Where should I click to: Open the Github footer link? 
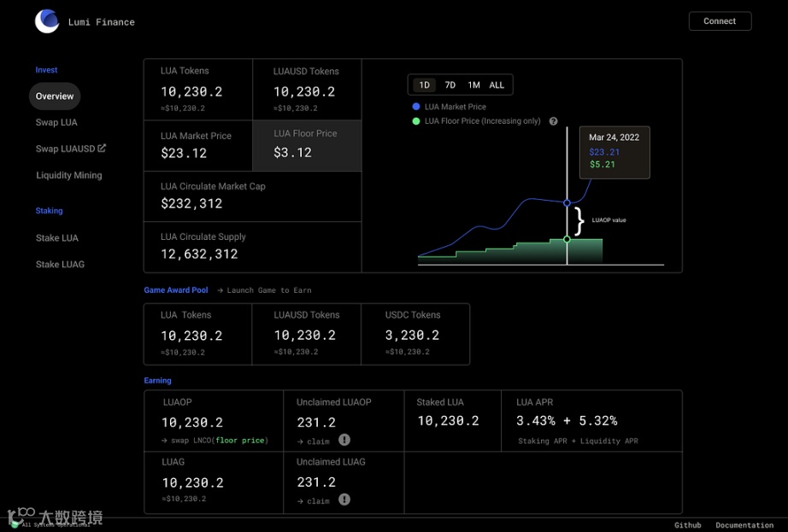pyautogui.click(x=687, y=525)
